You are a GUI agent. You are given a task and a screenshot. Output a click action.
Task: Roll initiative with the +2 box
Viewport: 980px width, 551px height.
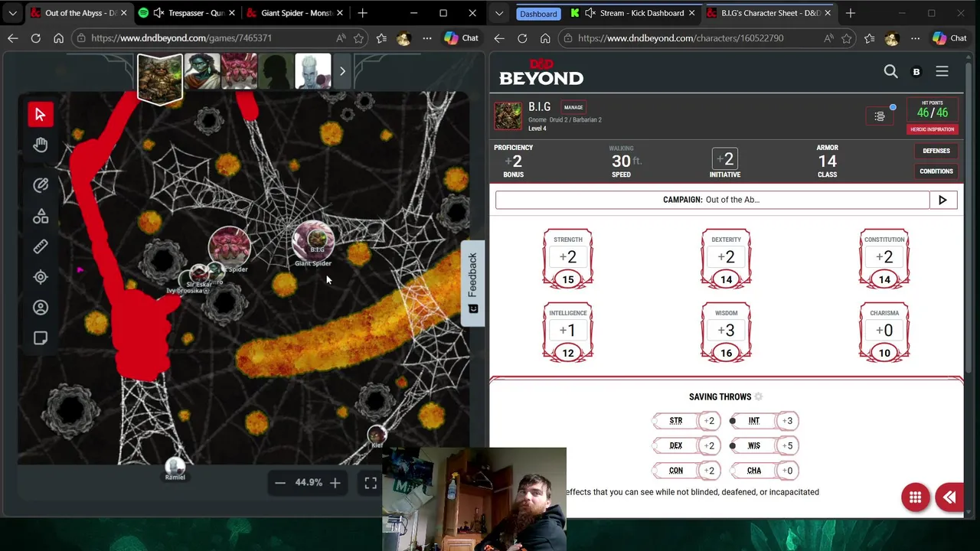(x=725, y=159)
